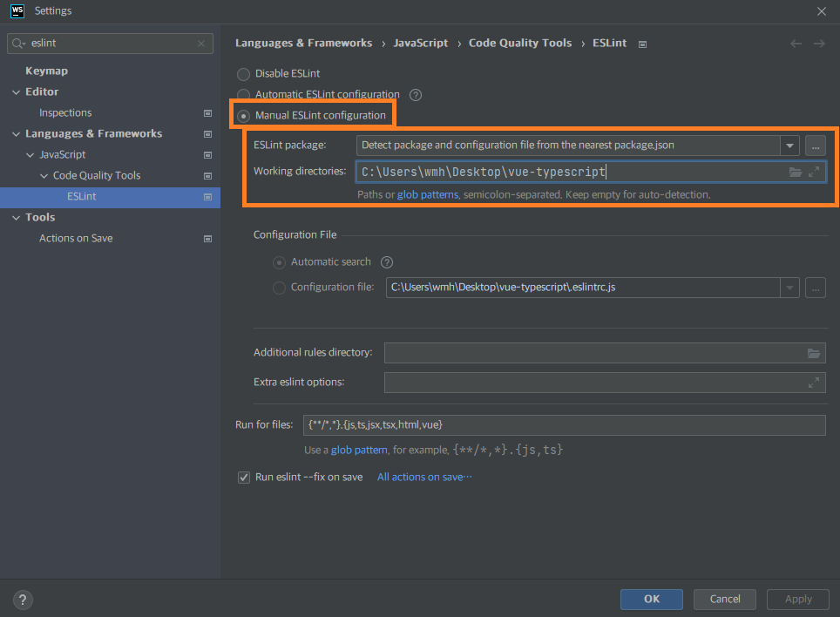Select Configuration file radio option
This screenshot has height=617, width=840.
click(x=279, y=288)
